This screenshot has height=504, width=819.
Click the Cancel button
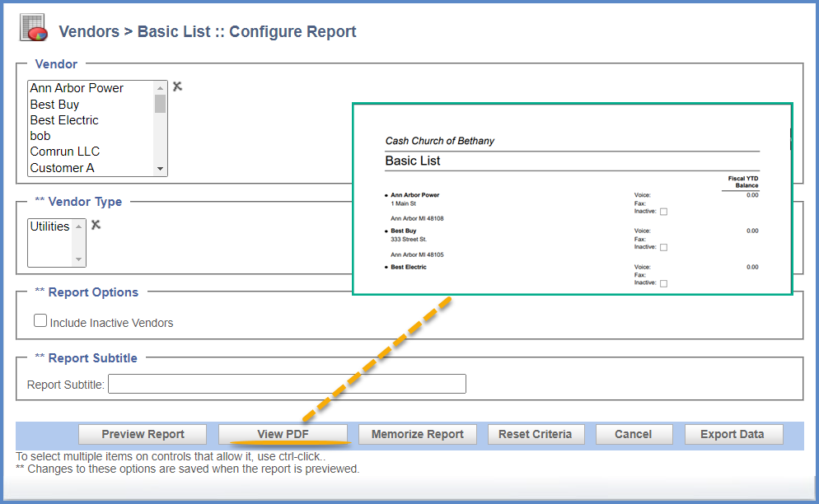(634, 434)
